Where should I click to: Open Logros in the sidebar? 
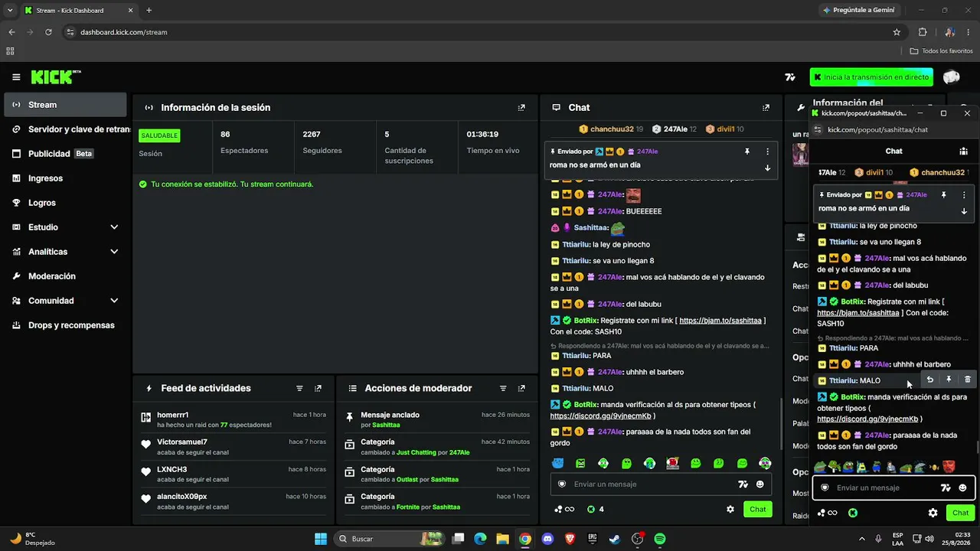click(x=65, y=203)
